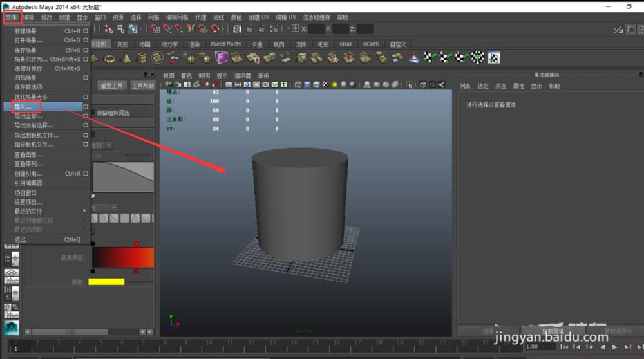Image resolution: width=644 pixels, height=359 pixels.
Task: Switch to the 动画 shelf tab
Action: point(144,44)
